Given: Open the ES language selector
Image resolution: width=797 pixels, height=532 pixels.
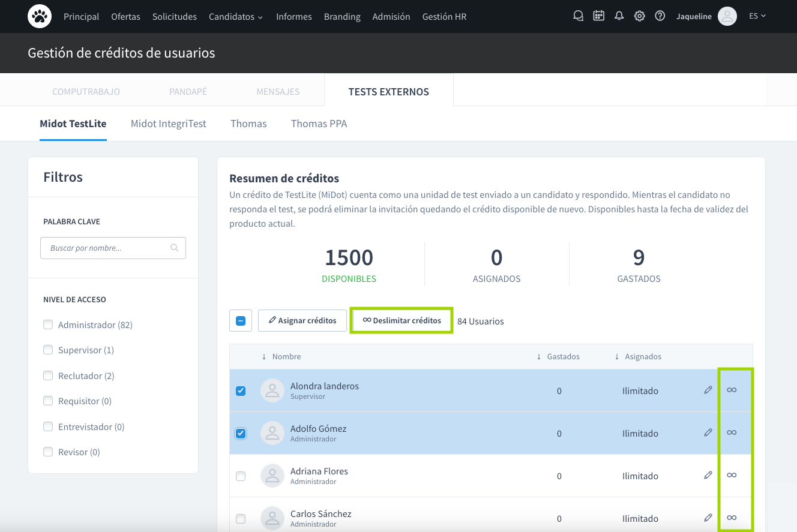Looking at the screenshot, I should point(757,16).
